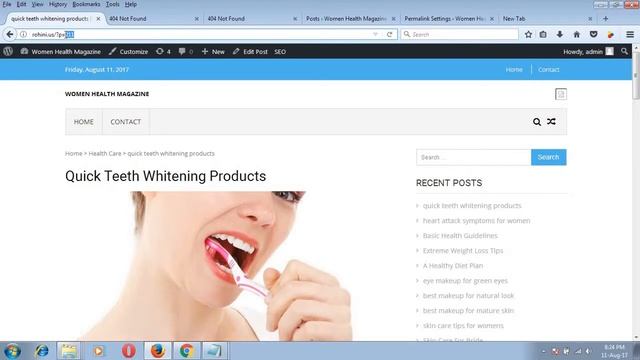This screenshot has height=360, width=640.
Task: Open the file explorer folder in taskbar
Action: (x=69, y=351)
